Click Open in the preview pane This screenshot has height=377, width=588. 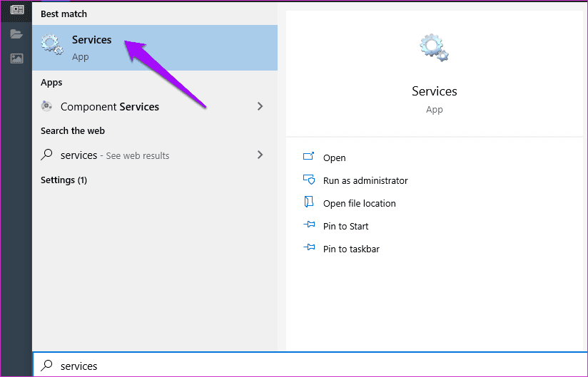point(334,158)
